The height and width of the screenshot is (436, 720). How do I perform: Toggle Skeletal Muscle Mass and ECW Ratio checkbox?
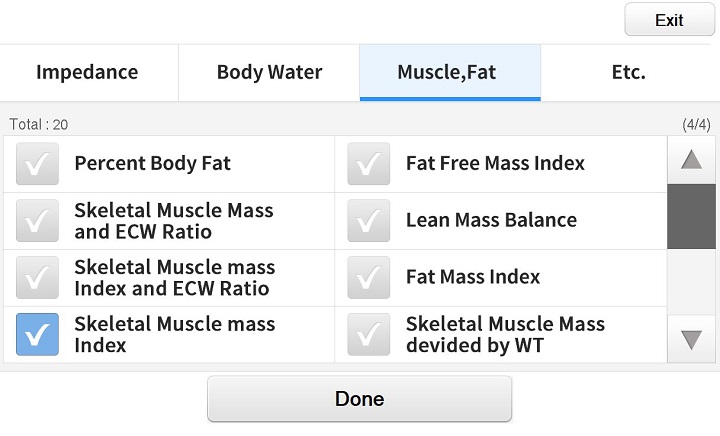click(x=37, y=221)
